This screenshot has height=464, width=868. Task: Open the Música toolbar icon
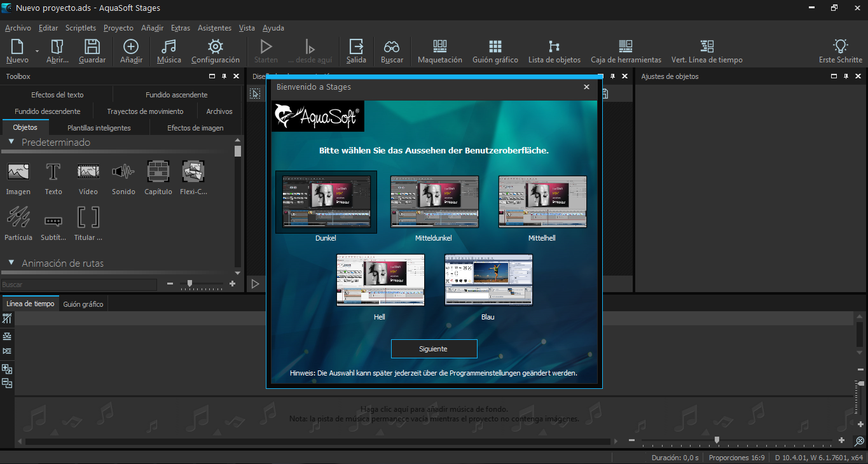[x=169, y=46]
